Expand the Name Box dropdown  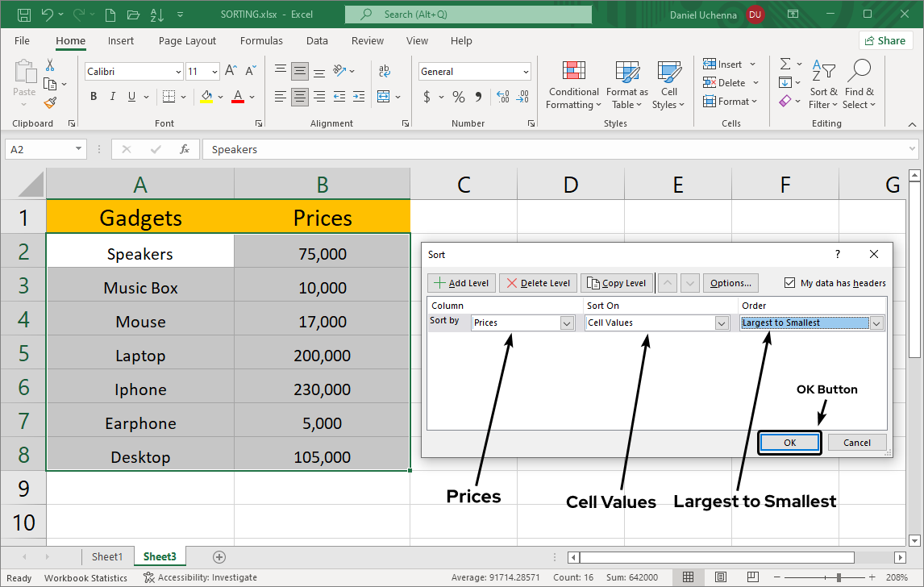pos(78,149)
